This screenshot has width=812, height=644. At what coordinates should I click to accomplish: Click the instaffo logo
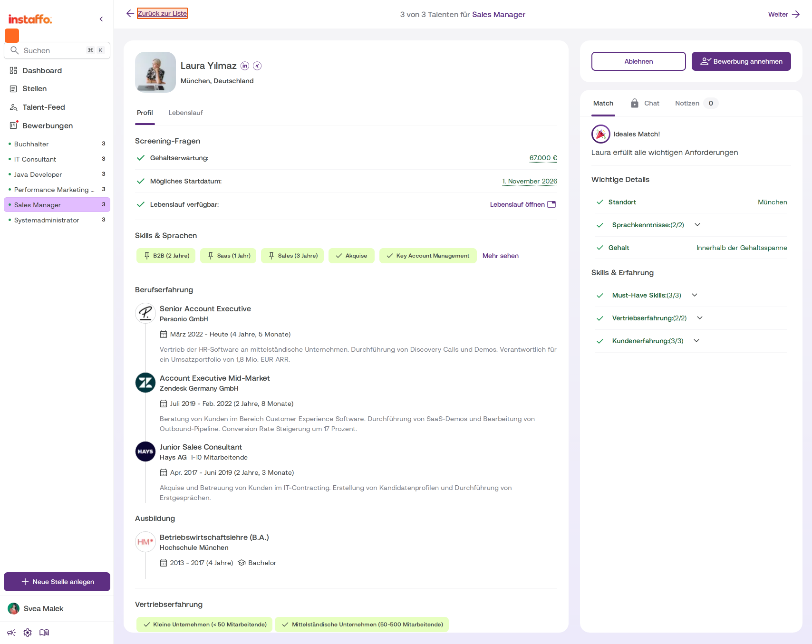tap(30, 19)
